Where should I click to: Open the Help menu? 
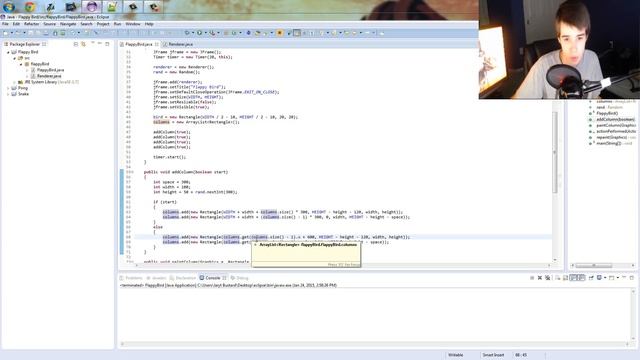pyautogui.click(x=149, y=24)
